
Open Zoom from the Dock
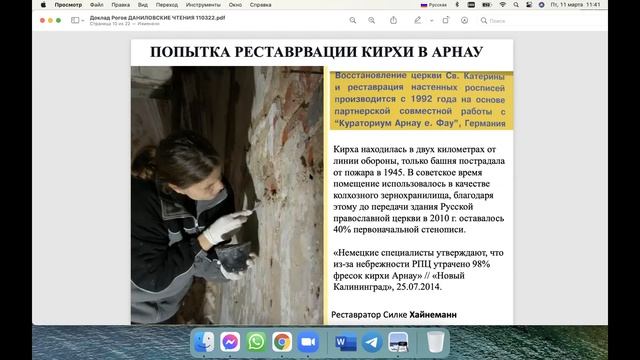pyautogui.click(x=308, y=342)
